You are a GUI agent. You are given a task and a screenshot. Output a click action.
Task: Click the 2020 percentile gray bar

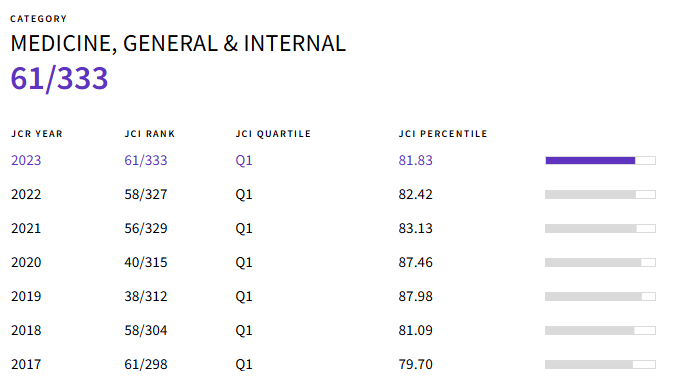click(x=600, y=262)
